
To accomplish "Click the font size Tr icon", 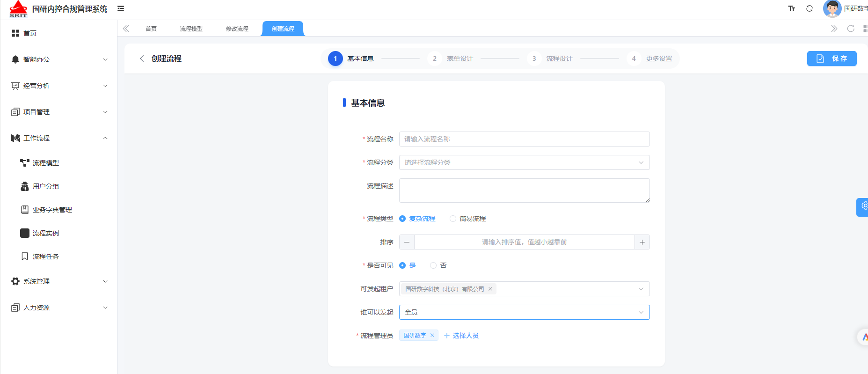I will (x=792, y=8).
